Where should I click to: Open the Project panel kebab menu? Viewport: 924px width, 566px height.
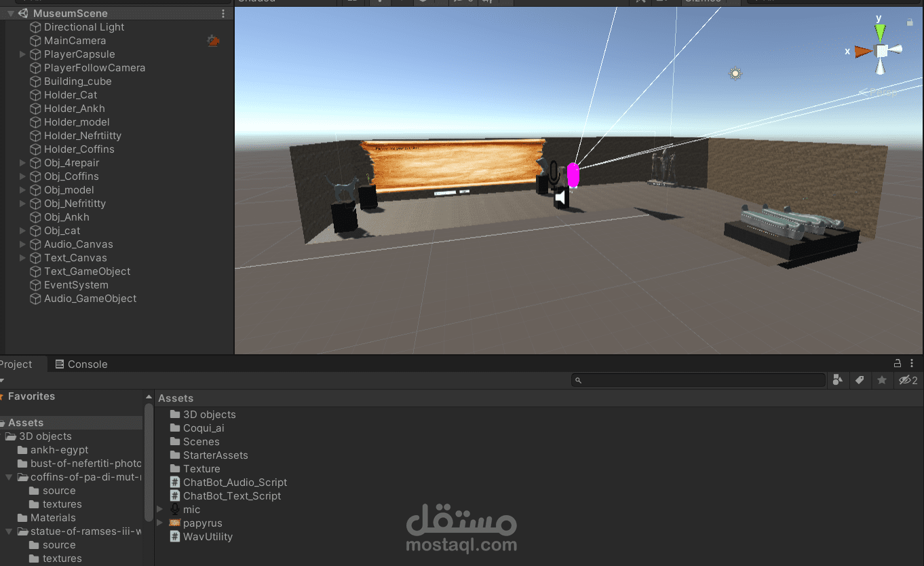(x=912, y=364)
